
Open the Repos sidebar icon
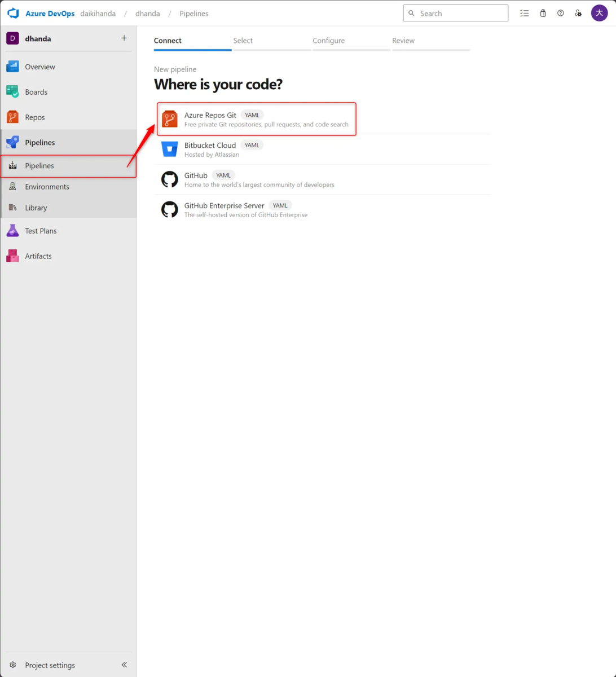[12, 117]
